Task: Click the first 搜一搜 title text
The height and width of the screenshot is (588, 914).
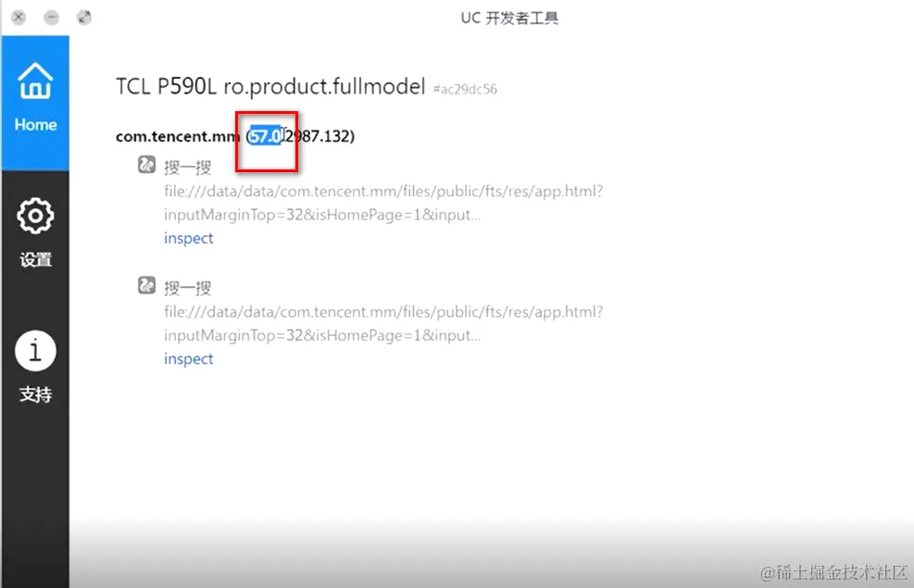Action: [x=188, y=168]
